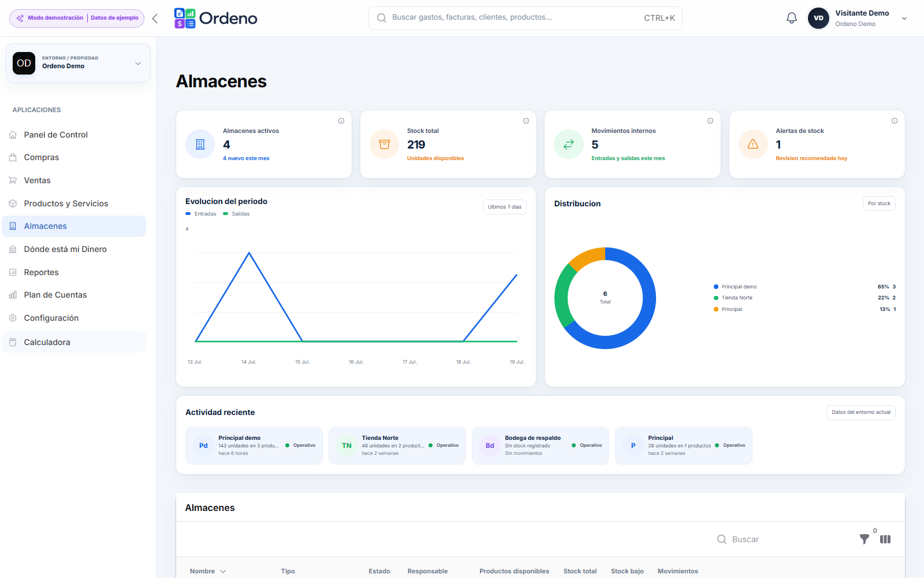This screenshot has height=578, width=924.
Task: Open Configuración in sidebar
Action: (x=74, y=318)
